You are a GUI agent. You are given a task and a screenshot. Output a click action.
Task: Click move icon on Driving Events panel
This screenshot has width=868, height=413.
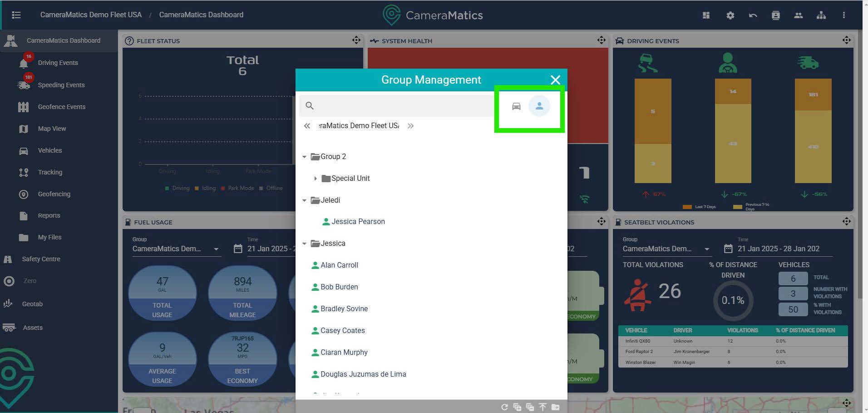846,40
